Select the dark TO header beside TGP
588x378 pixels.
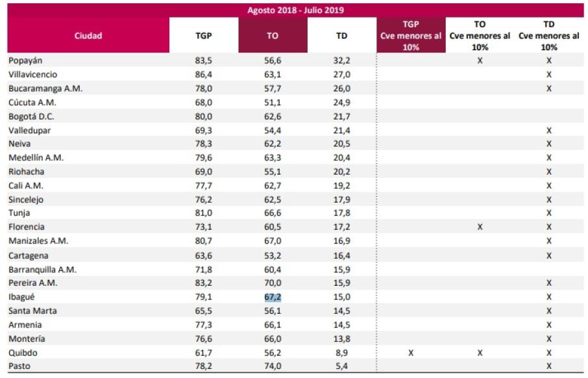[273, 36]
